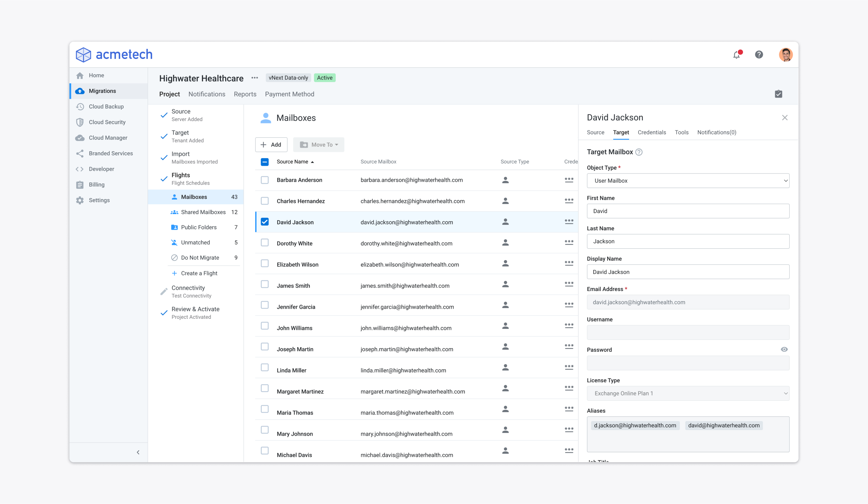Open the Move To dropdown

[318, 145]
